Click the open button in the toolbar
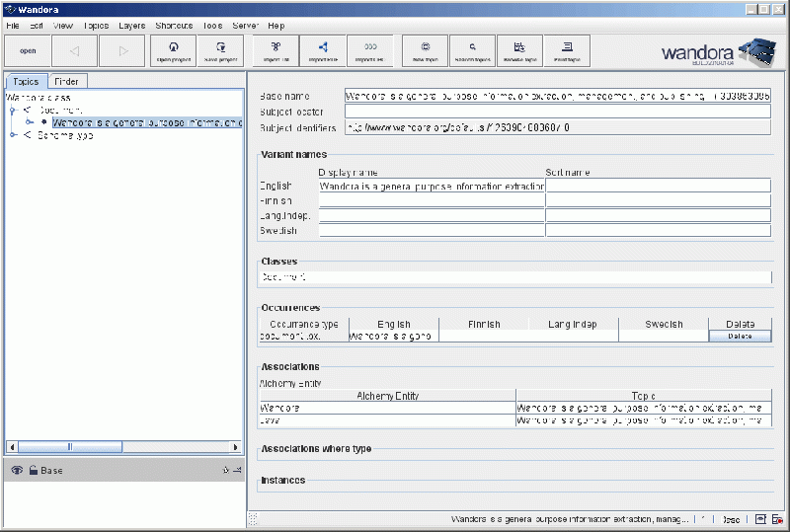 [x=28, y=51]
